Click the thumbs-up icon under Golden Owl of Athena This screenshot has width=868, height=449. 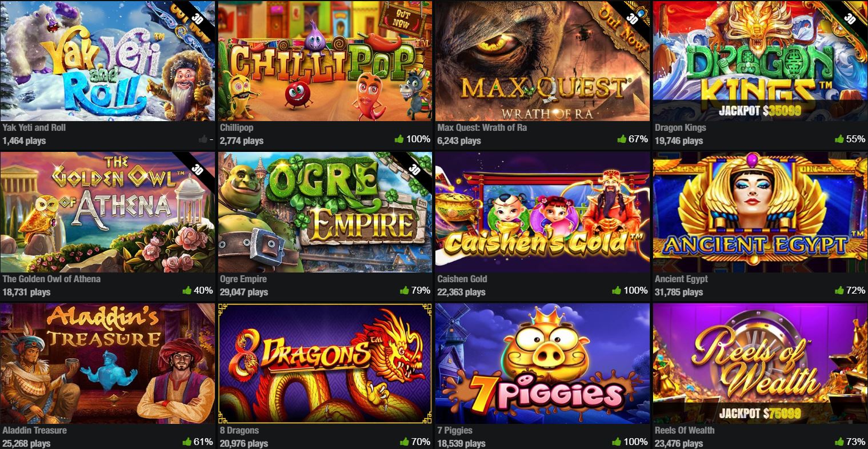[187, 290]
